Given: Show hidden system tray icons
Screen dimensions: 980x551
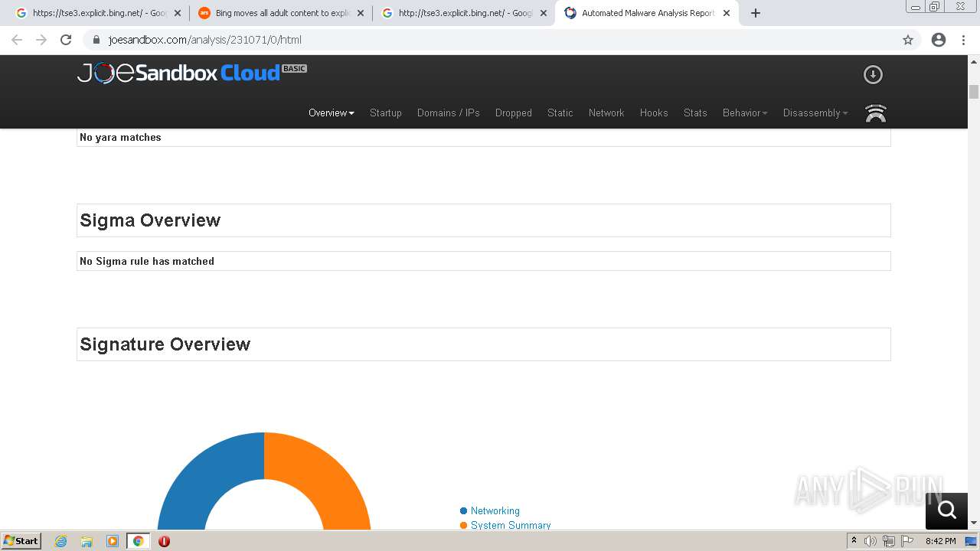Looking at the screenshot, I should click(x=854, y=541).
